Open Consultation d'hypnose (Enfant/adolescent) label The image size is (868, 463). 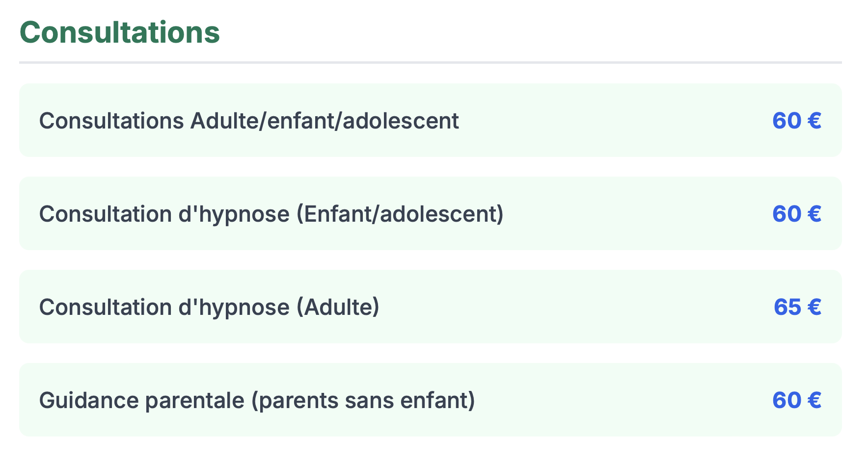(x=271, y=214)
